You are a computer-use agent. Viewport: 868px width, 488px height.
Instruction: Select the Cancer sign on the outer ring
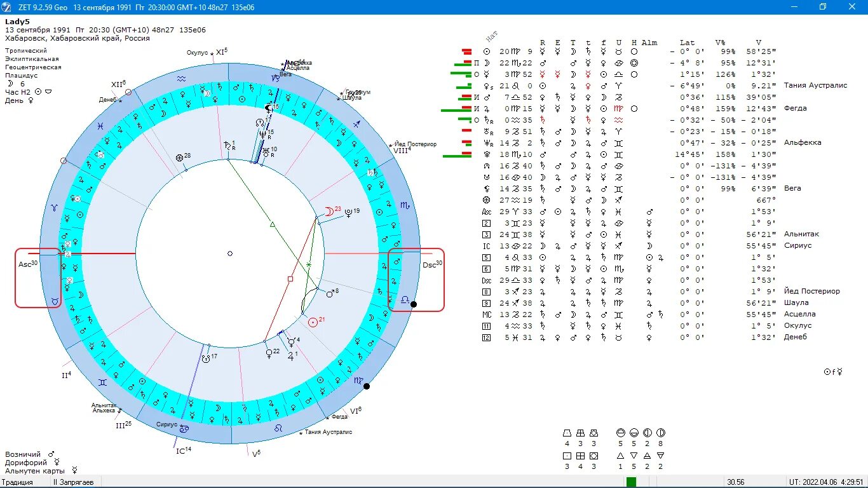[x=184, y=430]
